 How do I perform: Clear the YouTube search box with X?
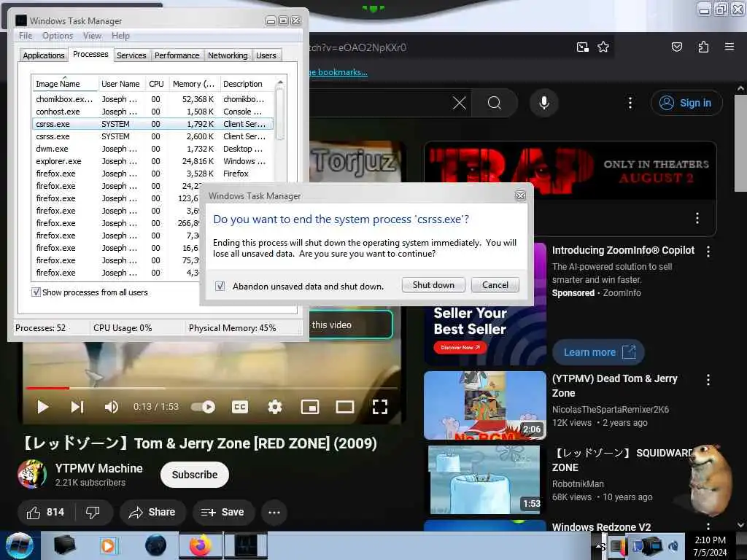click(x=460, y=103)
